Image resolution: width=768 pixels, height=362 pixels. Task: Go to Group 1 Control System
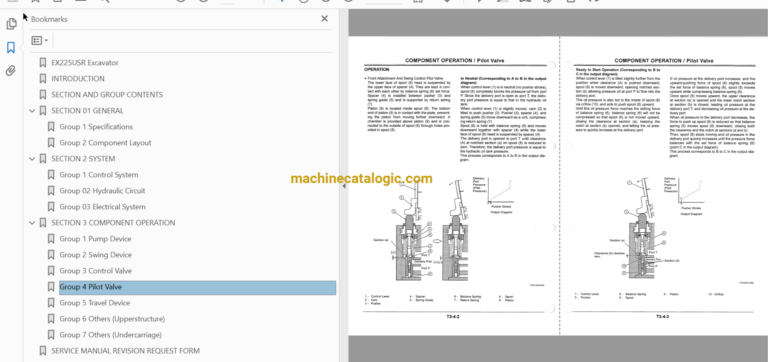99,175
